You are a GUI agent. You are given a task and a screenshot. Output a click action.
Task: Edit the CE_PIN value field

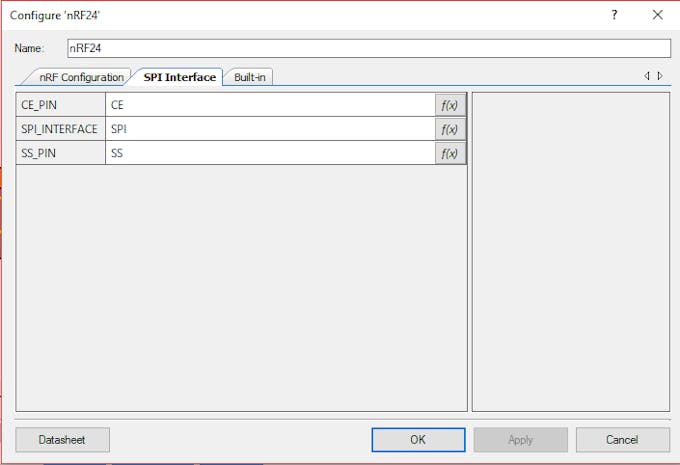point(270,105)
